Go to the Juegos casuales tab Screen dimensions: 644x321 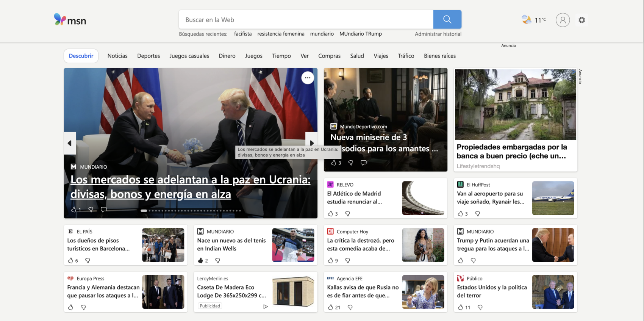(189, 56)
